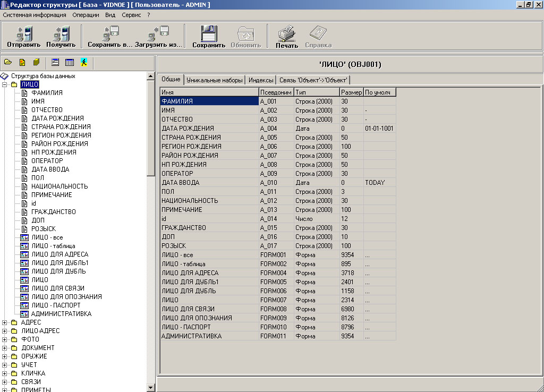Click the walking man icon in tree toolbar
Image resolution: width=544 pixels, height=392 pixels.
(83, 62)
